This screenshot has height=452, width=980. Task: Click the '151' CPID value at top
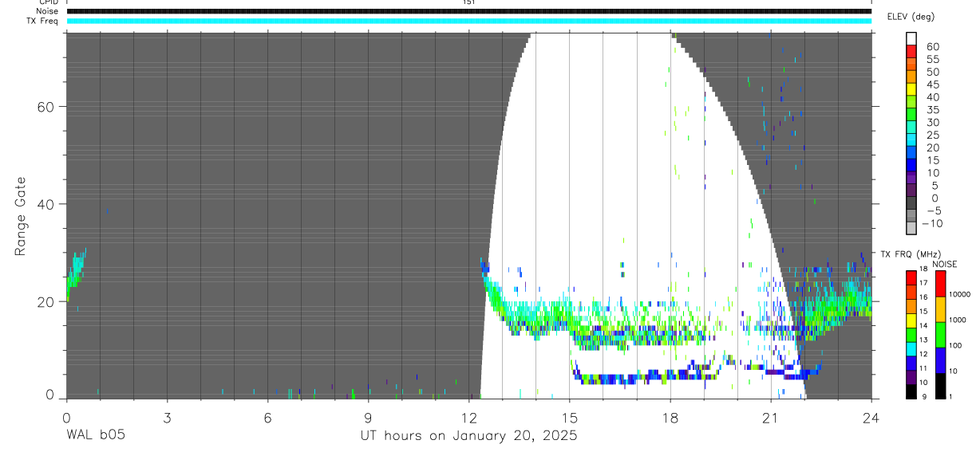tap(469, 2)
